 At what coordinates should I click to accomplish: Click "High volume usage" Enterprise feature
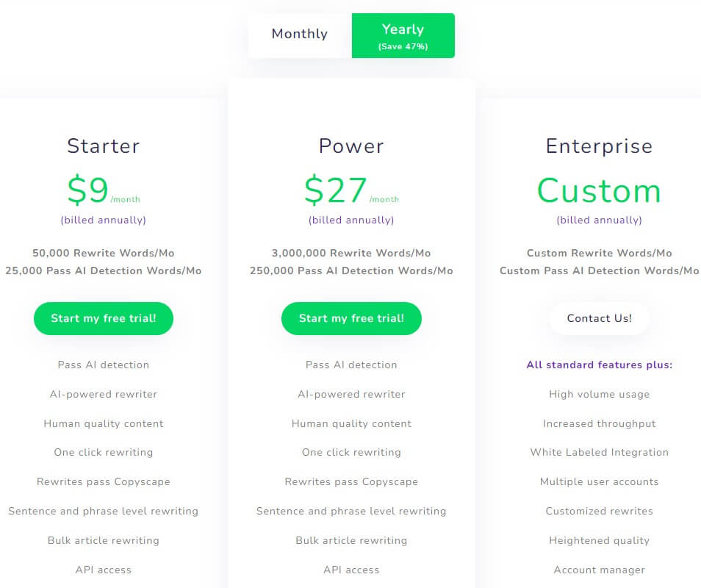click(x=599, y=394)
